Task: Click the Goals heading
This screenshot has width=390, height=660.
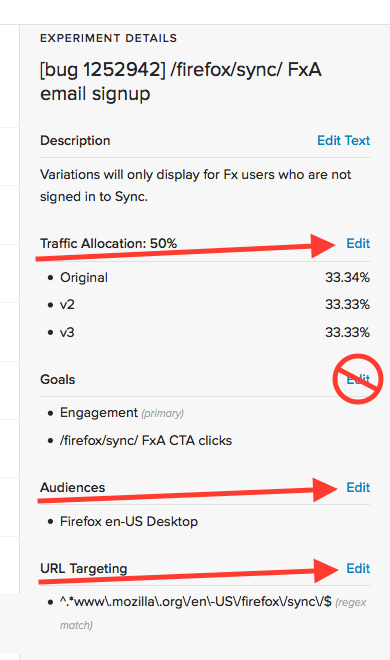Action: point(58,380)
